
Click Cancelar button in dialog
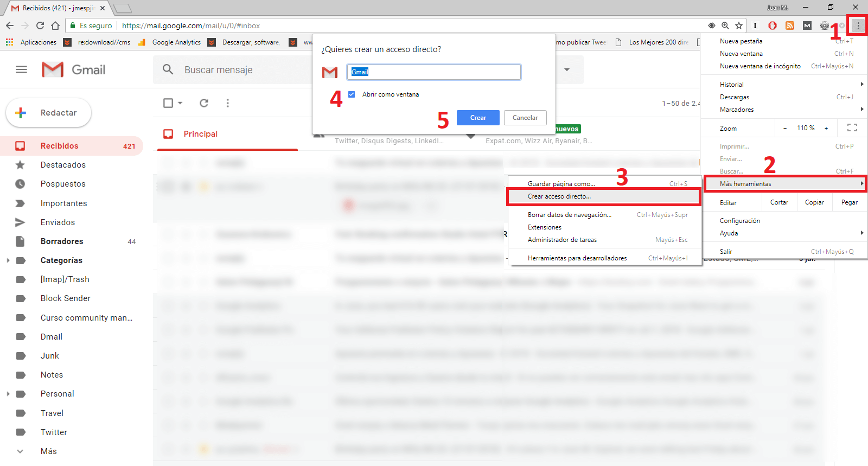click(525, 118)
